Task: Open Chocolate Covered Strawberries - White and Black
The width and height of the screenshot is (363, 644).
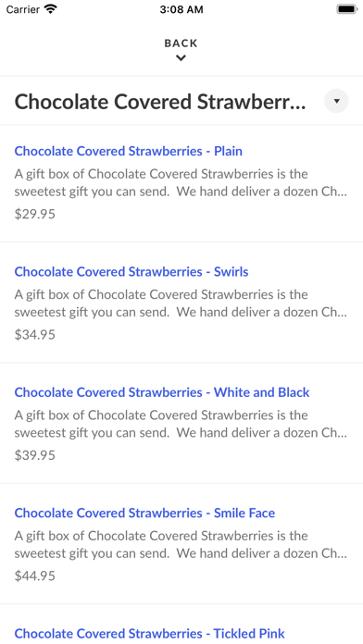Action: coord(162,392)
